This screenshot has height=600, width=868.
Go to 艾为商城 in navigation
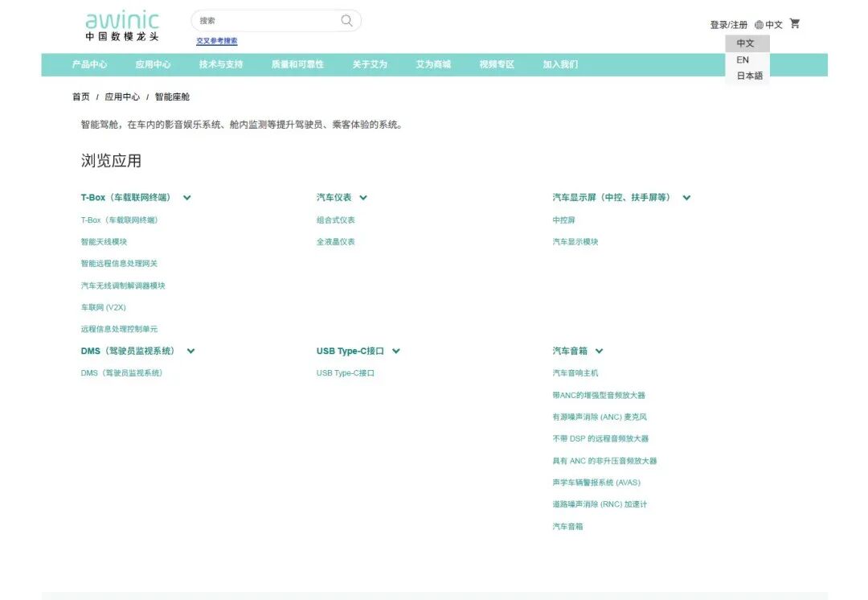point(433,64)
